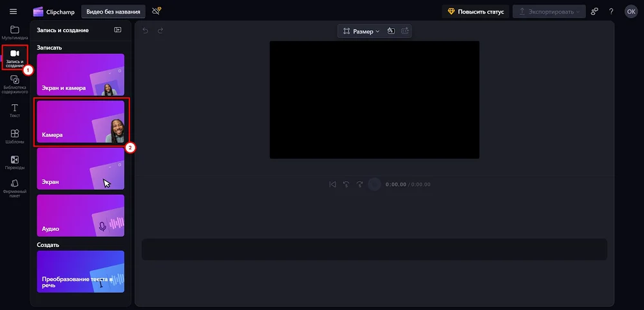Collapse the Запись и создание side panel
The height and width of the screenshot is (310, 644).
117,30
